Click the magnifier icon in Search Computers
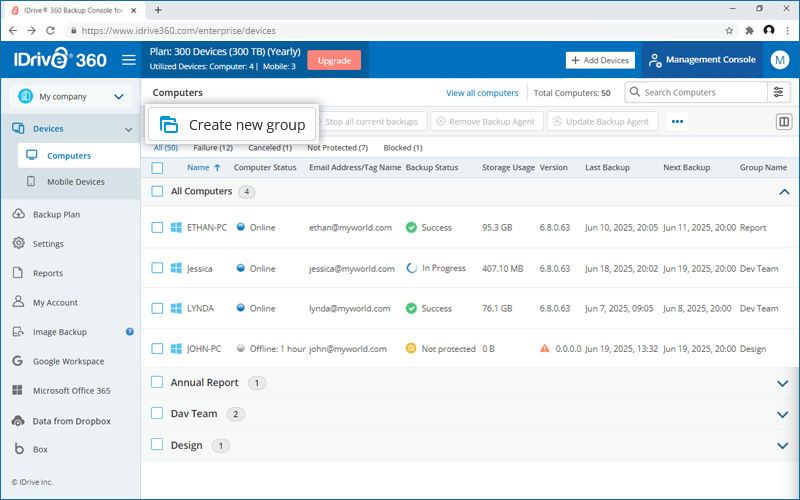Image resolution: width=800 pixels, height=500 pixels. point(634,92)
